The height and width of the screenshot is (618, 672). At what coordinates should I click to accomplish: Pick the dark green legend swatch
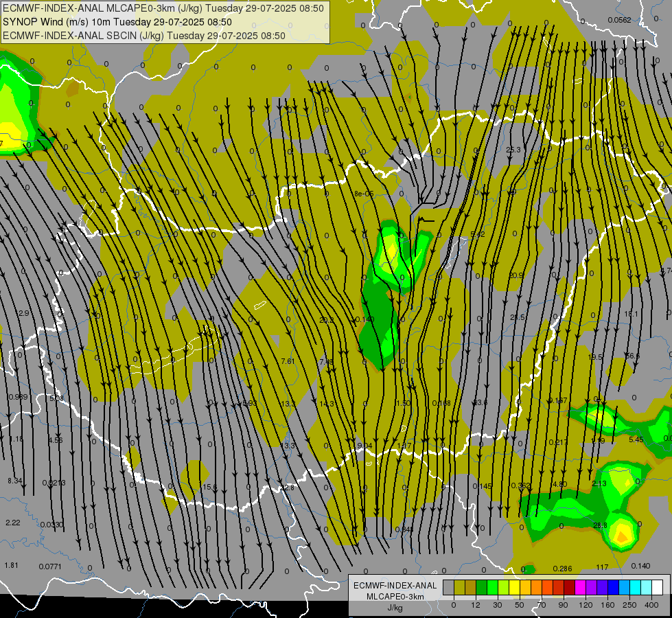click(481, 588)
